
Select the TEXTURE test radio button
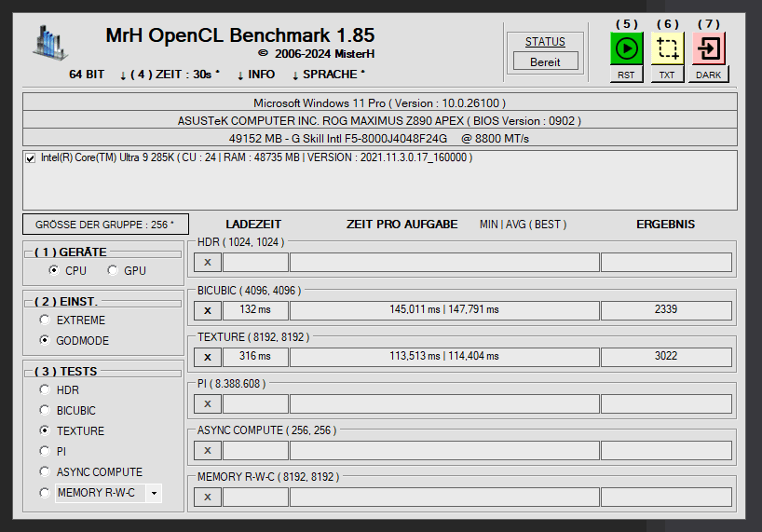tap(45, 430)
